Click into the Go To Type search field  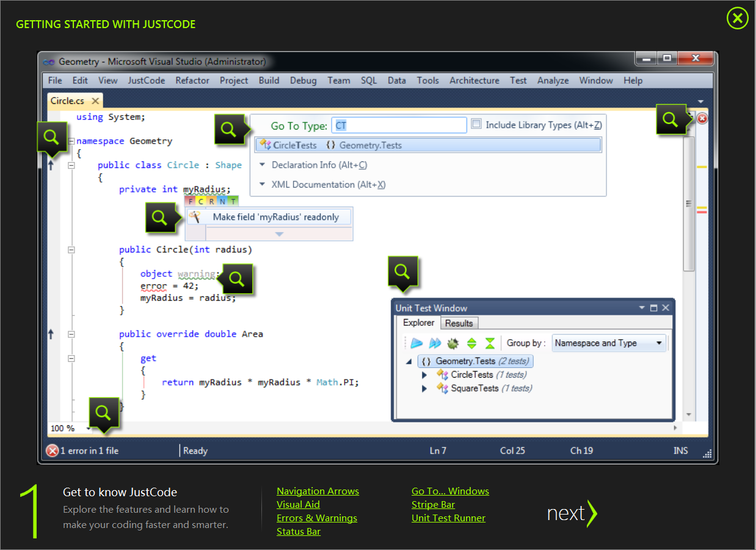[399, 125]
